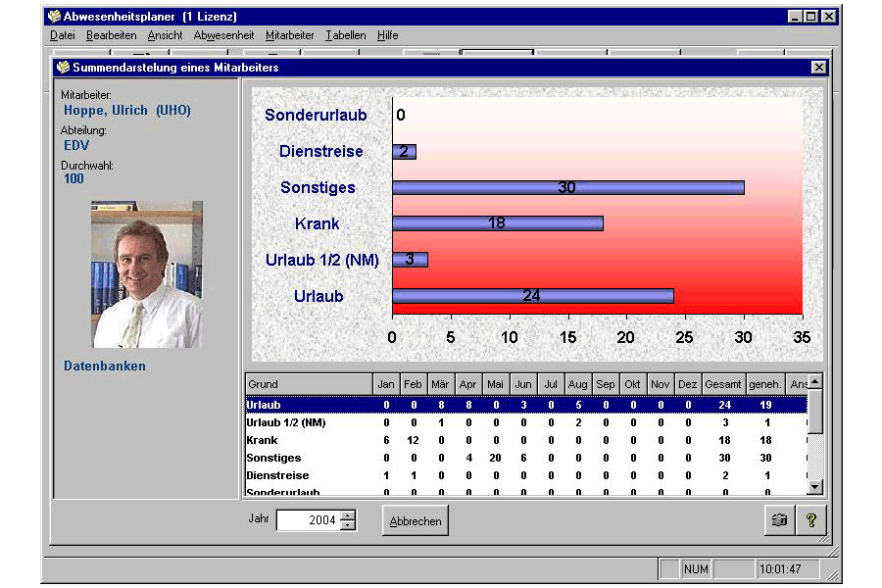
Task: Click the table scrollbar down arrow
Action: coord(814,487)
